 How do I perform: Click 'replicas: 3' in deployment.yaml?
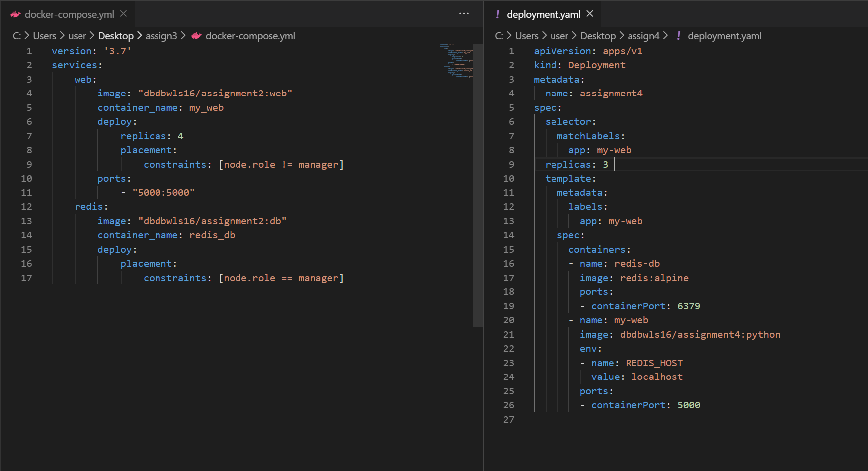(x=576, y=164)
